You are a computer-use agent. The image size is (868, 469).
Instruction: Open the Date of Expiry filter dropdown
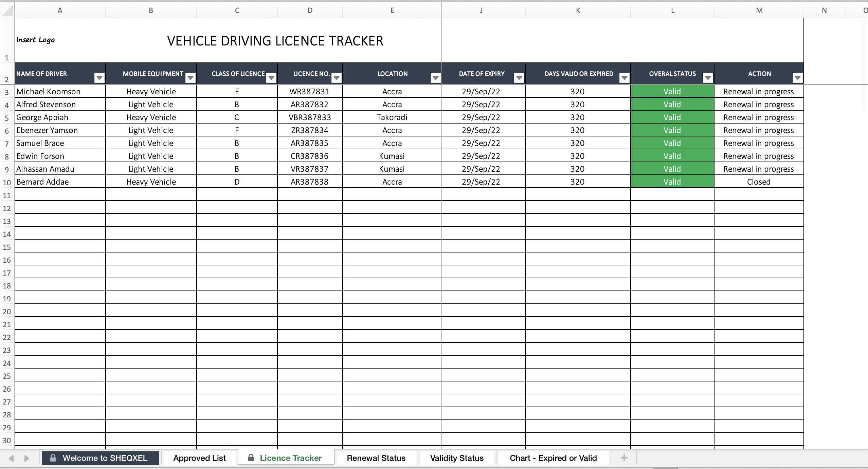pyautogui.click(x=519, y=78)
